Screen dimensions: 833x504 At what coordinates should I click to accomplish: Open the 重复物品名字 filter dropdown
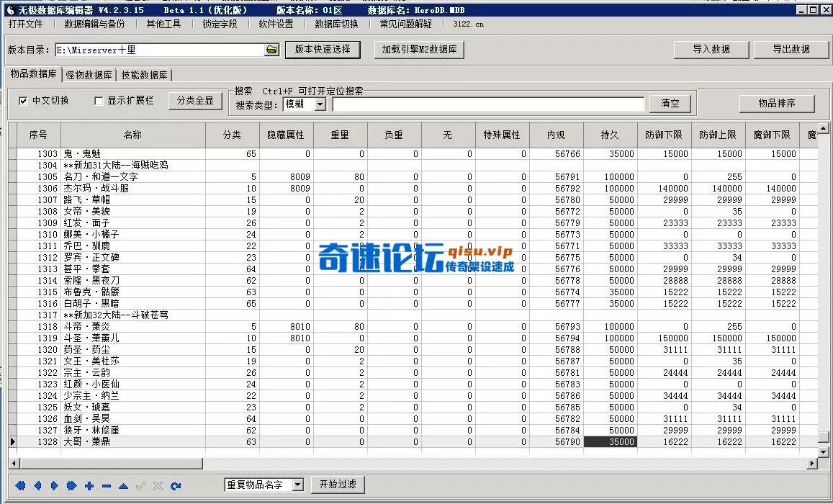[296, 485]
